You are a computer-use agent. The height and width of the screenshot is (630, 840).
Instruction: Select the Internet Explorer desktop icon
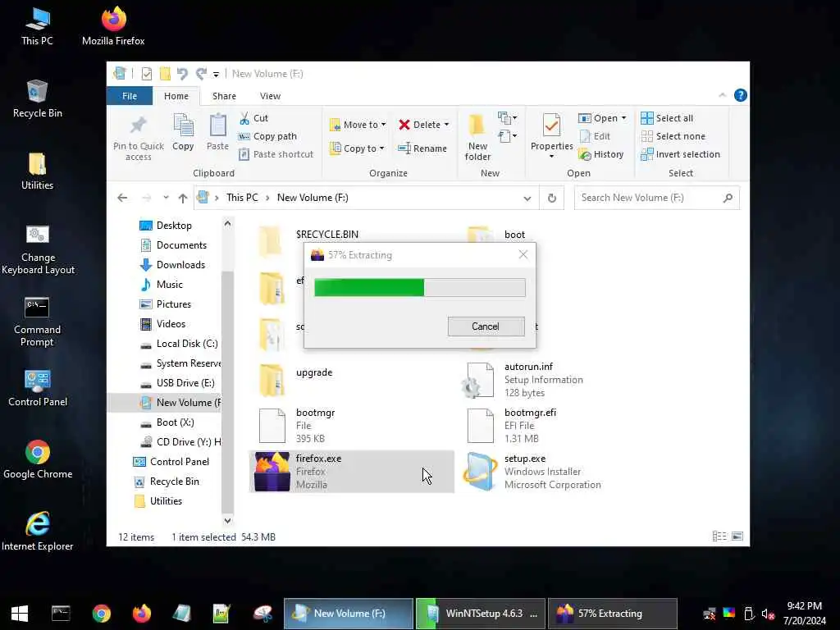point(38,532)
